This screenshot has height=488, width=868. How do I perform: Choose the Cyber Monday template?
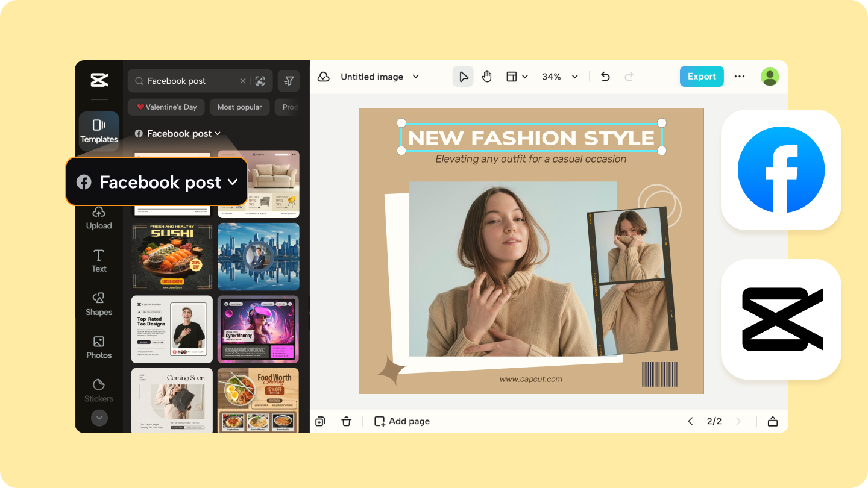click(x=259, y=329)
